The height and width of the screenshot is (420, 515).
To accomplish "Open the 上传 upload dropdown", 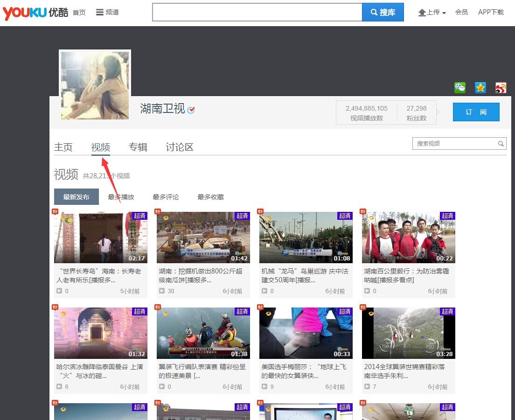I will coord(432,13).
